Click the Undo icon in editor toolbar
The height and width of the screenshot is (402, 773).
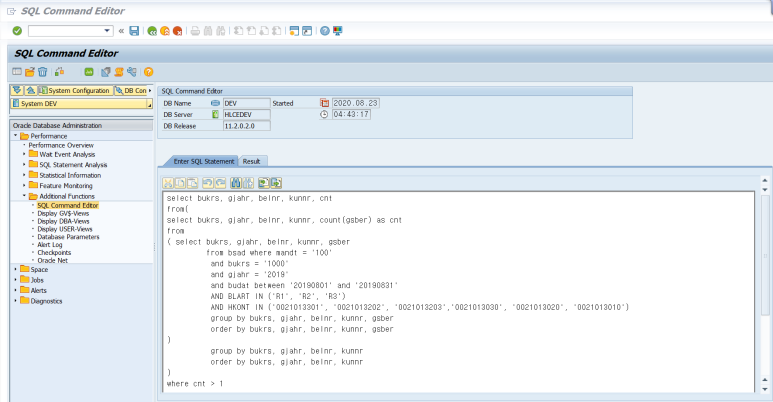pyautogui.click(x=207, y=183)
